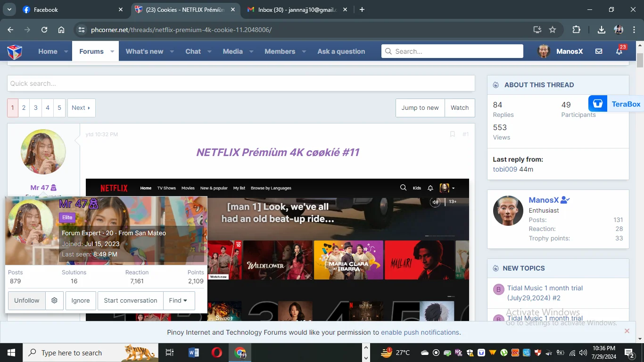This screenshot has height=362, width=644.
Task: Click the Jump to new button
Action: click(420, 107)
